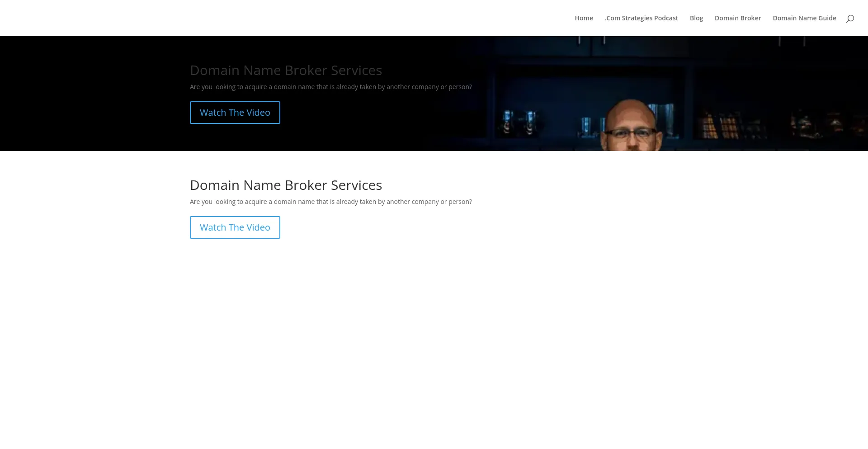The image size is (868, 449).
Task: Click the man's eyeglasses in the banner image
Action: click(x=632, y=133)
